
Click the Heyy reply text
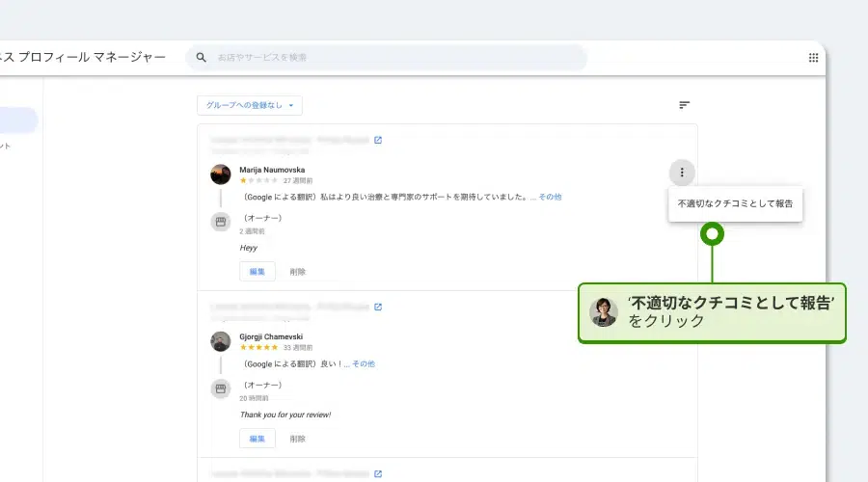pyautogui.click(x=249, y=248)
